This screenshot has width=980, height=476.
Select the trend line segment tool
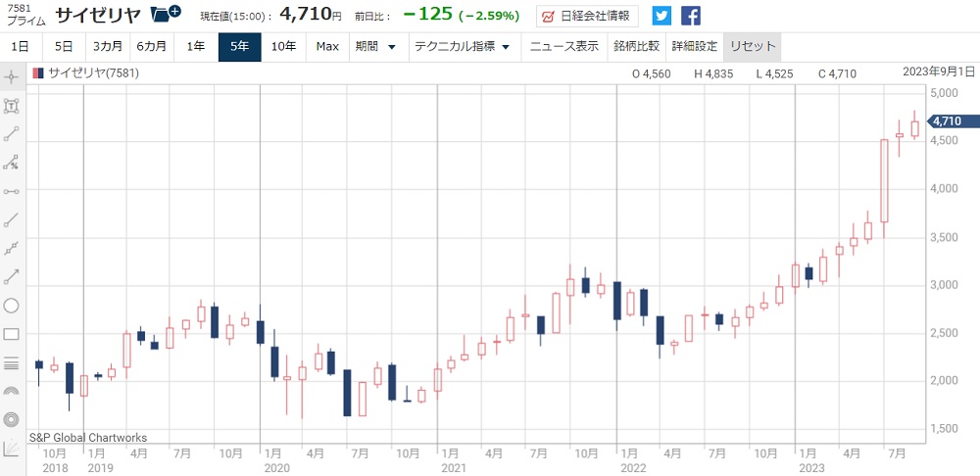click(x=11, y=134)
